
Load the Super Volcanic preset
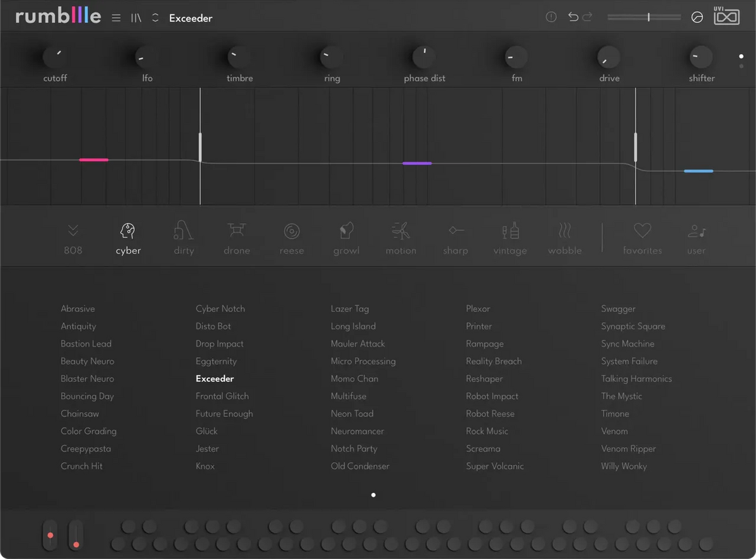pos(495,466)
